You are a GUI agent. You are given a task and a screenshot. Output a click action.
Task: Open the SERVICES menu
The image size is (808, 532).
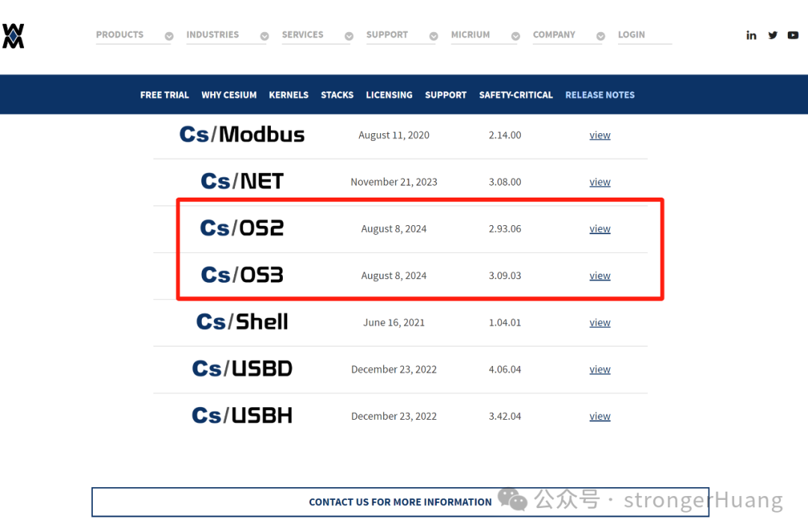[302, 34]
